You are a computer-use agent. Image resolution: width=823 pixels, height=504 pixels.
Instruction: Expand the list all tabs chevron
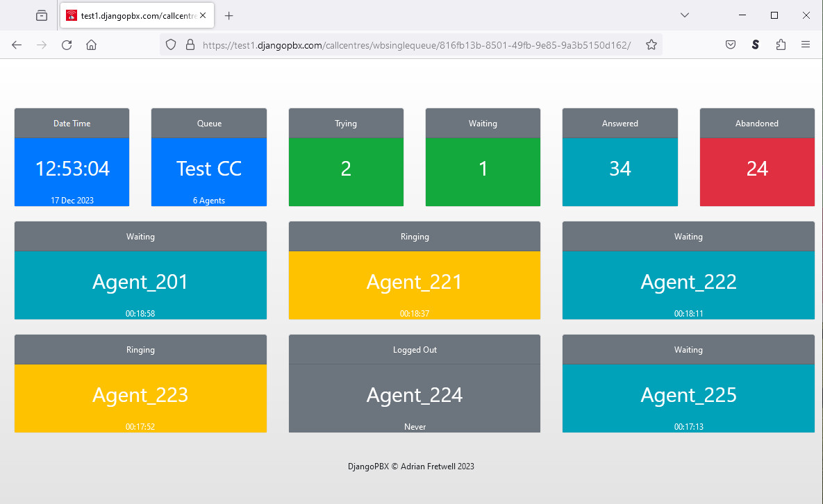click(684, 15)
